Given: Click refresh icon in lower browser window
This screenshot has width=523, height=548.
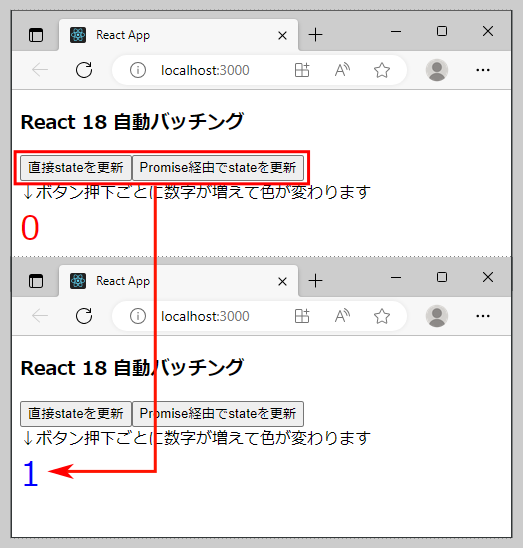Looking at the screenshot, I should click(84, 316).
